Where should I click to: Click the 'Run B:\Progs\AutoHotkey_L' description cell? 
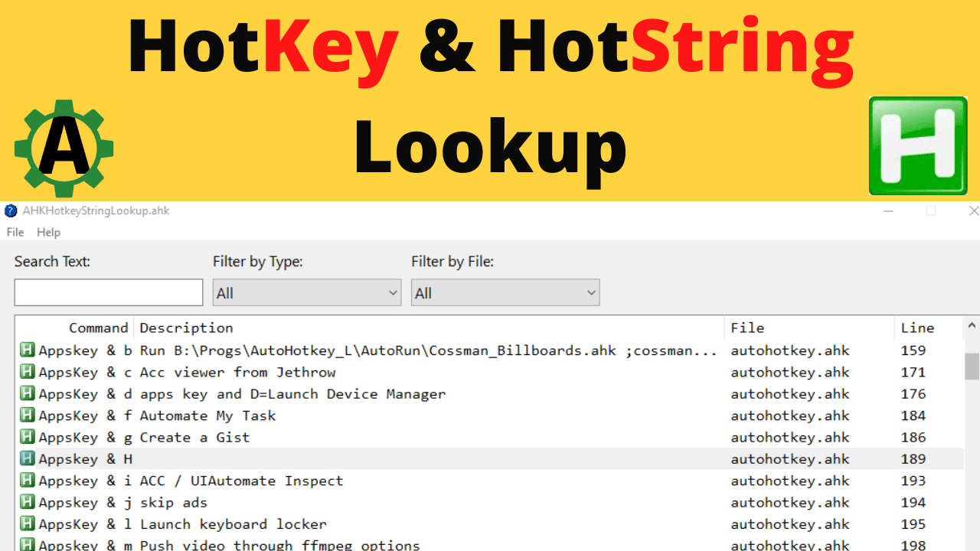click(x=429, y=350)
